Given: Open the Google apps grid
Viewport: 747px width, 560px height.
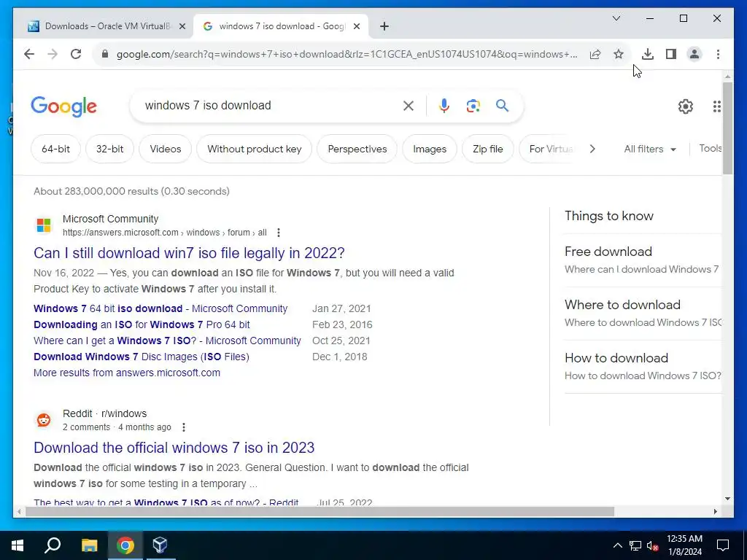Looking at the screenshot, I should click(x=716, y=106).
